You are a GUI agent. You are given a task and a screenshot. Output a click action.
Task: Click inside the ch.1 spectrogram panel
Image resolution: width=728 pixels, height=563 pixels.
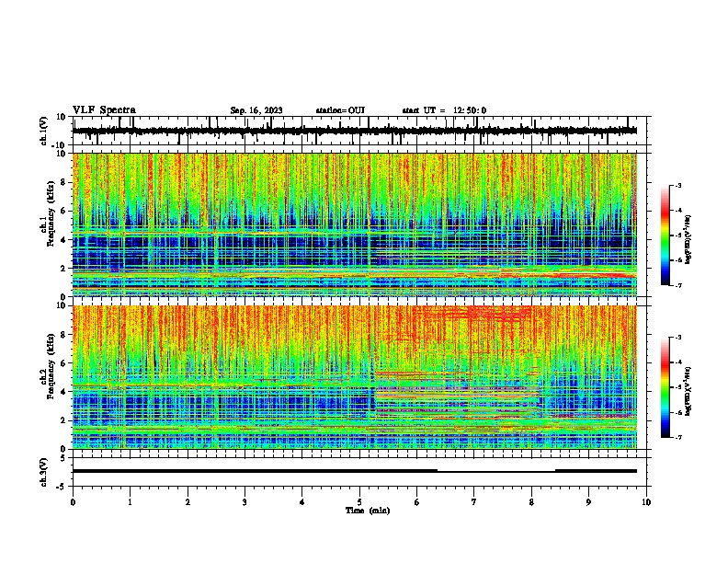pos(359,224)
